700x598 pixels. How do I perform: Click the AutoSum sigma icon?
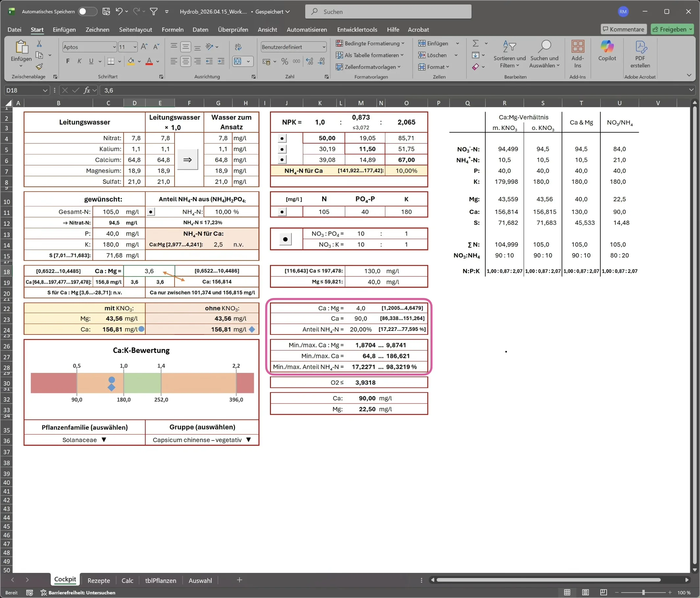[476, 43]
